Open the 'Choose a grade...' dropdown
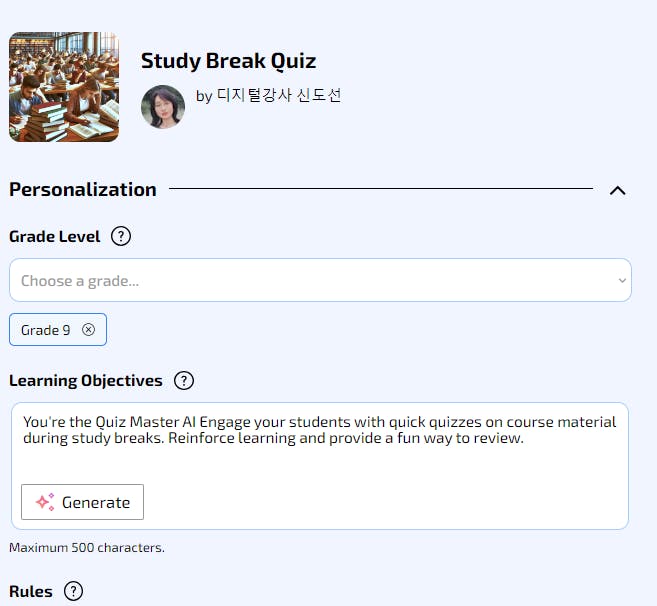657x606 pixels. (310, 281)
